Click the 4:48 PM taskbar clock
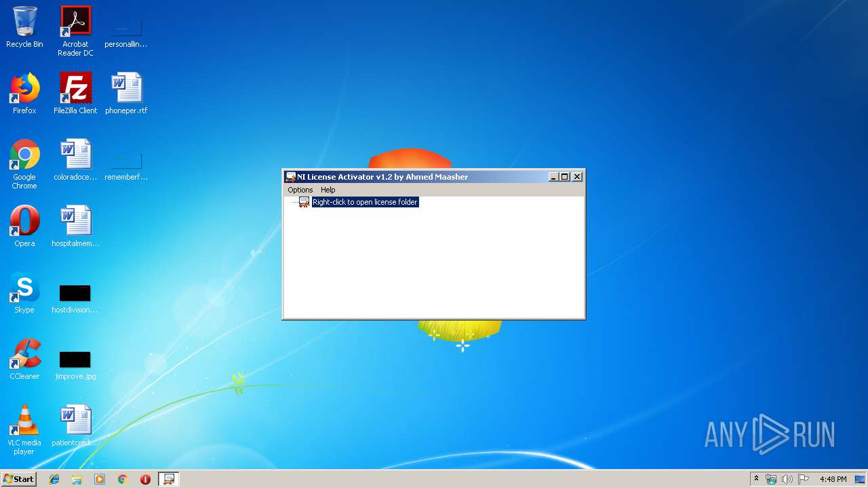Screen dimensions: 868x488 (x=833, y=479)
